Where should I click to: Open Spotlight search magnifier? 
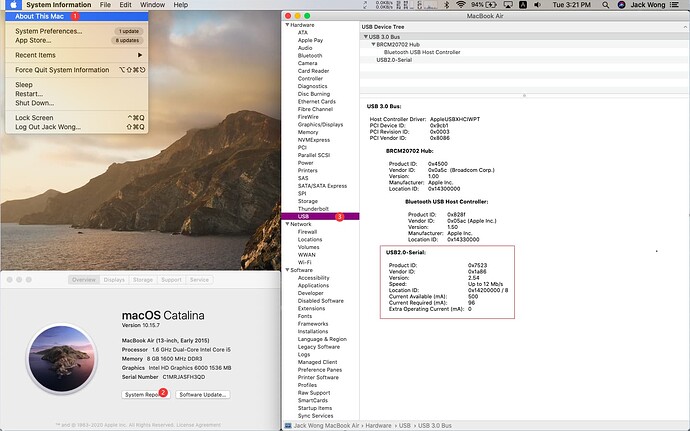pos(606,5)
